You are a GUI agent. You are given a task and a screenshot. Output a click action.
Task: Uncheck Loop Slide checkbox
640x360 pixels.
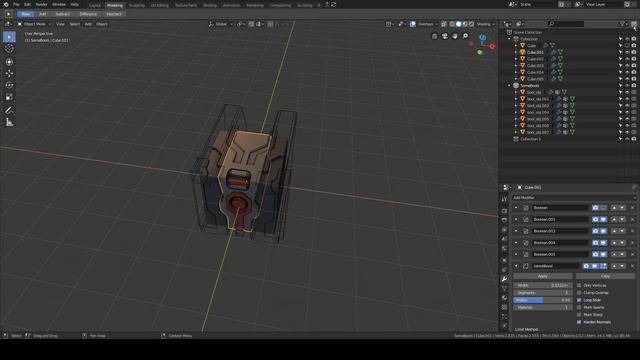pyautogui.click(x=579, y=300)
